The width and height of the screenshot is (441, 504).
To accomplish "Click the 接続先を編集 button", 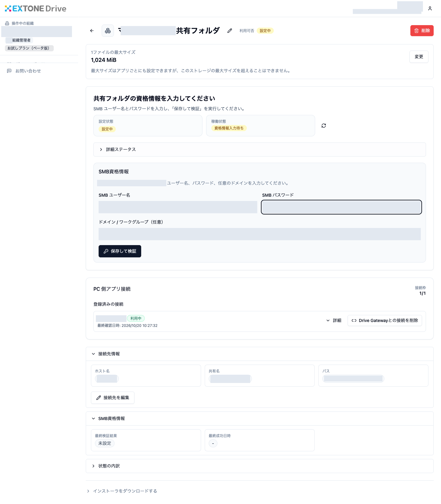I will (113, 398).
